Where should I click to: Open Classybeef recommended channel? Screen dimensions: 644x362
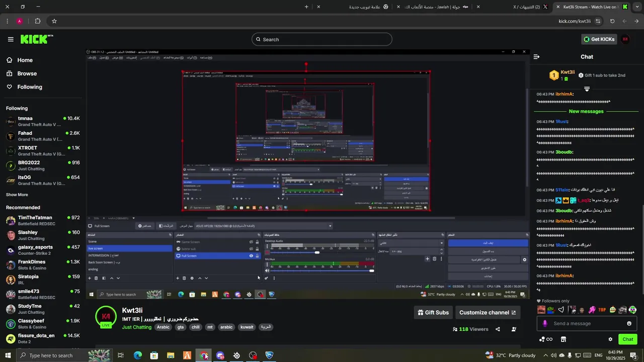point(43,324)
